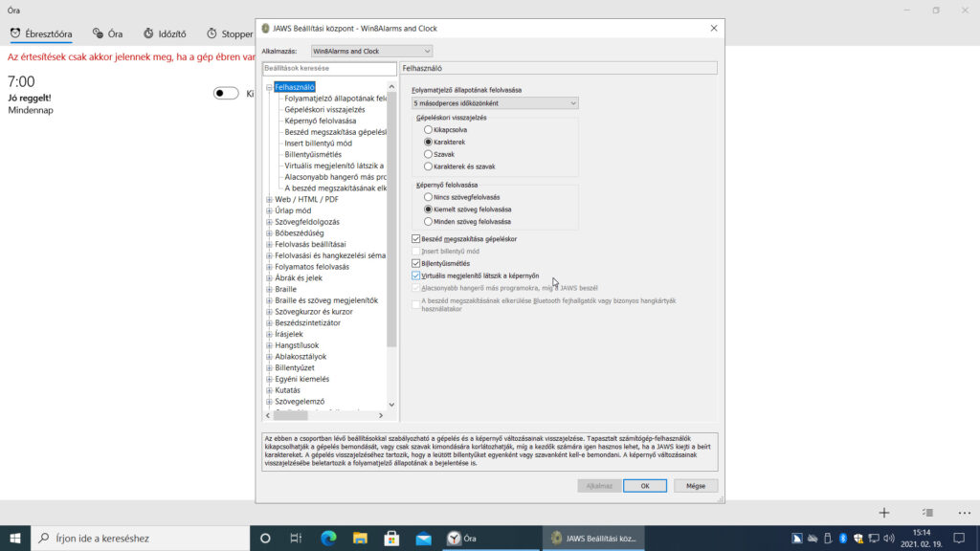The image size is (980, 551).
Task: Select the Hangstílusok tree item
Action: (297, 345)
